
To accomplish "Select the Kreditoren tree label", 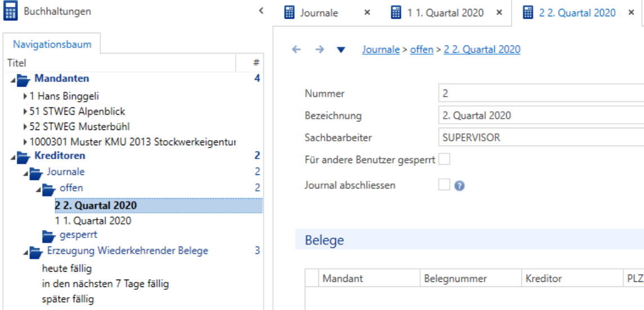I will [60, 156].
